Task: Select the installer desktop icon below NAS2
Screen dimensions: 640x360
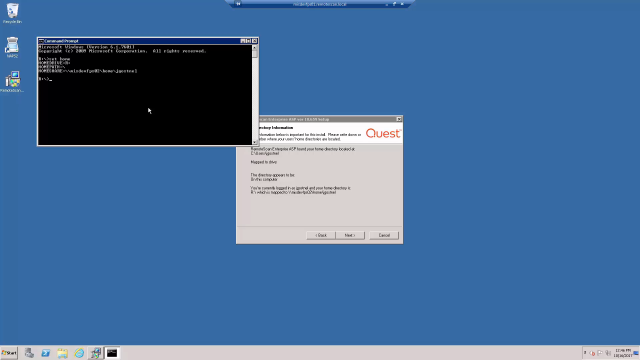Action: pyautogui.click(x=12, y=82)
